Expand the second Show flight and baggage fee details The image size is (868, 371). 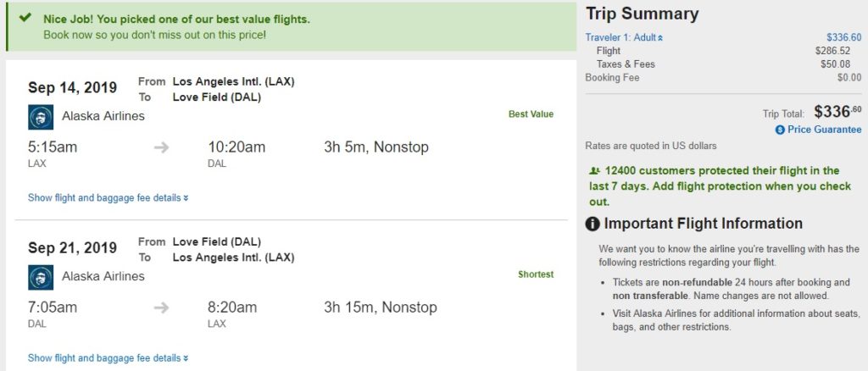(x=108, y=358)
